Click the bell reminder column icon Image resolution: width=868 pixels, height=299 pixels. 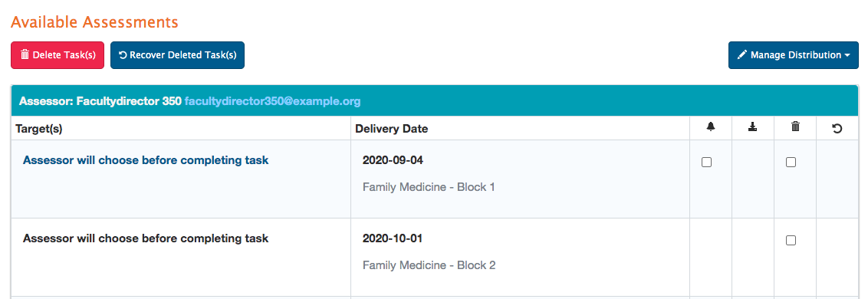point(711,127)
